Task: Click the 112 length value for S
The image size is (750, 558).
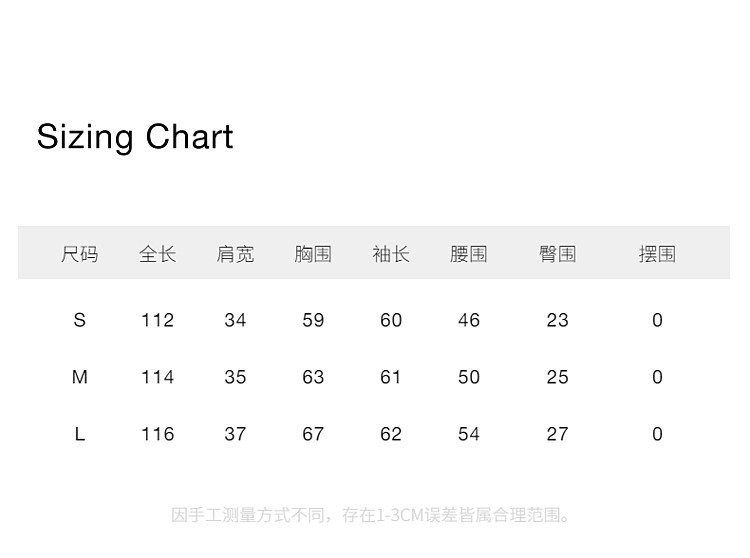Action: click(x=157, y=320)
